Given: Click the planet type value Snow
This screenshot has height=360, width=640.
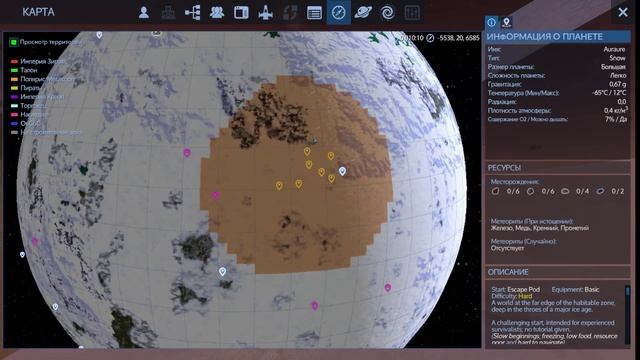Looking at the screenshot, I should tap(618, 58).
